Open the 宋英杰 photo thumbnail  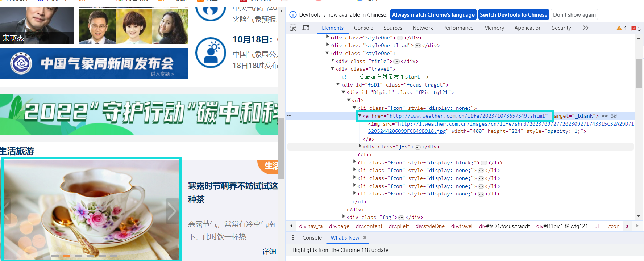(37, 25)
